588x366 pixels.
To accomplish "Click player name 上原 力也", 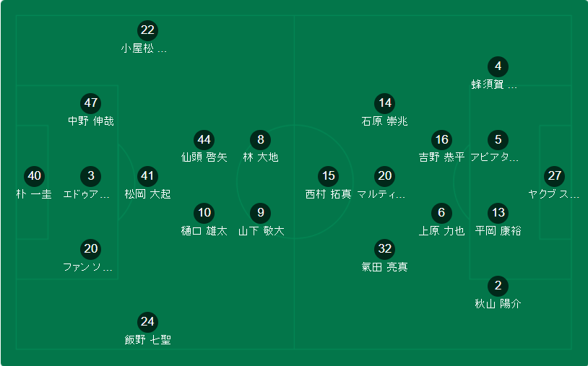I will click(441, 231).
